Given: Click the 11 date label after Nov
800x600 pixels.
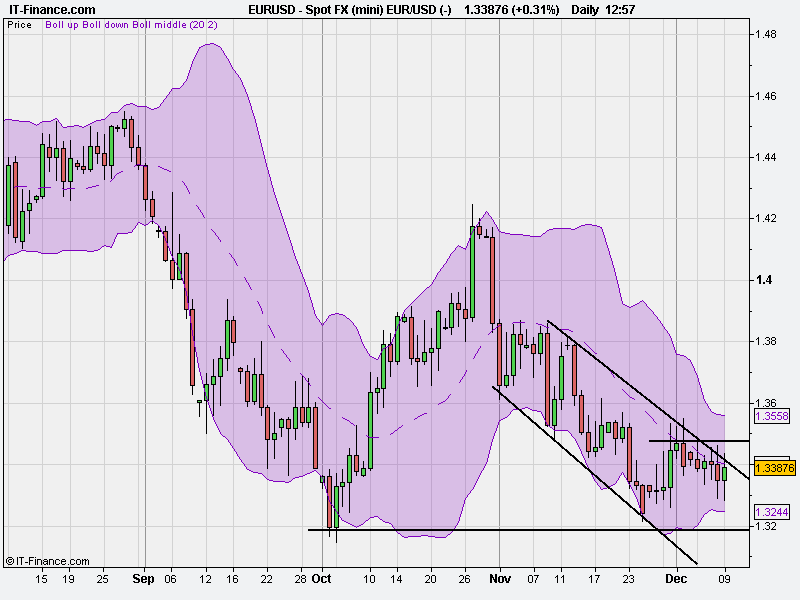Looking at the screenshot, I should coord(560,579).
